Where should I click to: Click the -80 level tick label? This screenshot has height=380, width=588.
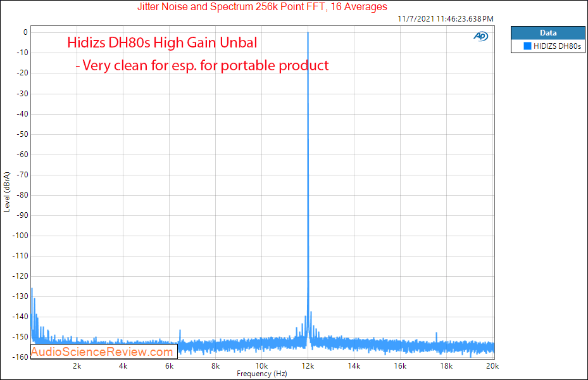point(22,194)
